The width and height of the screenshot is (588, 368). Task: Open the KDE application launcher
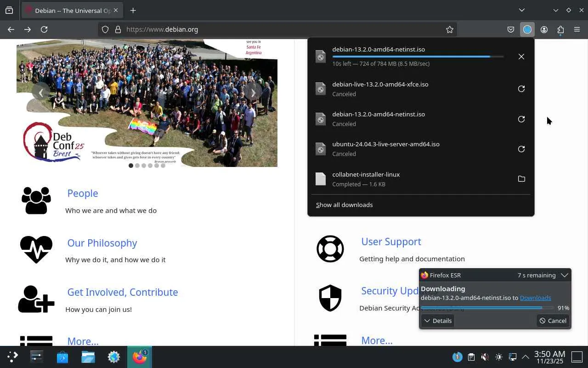point(12,357)
